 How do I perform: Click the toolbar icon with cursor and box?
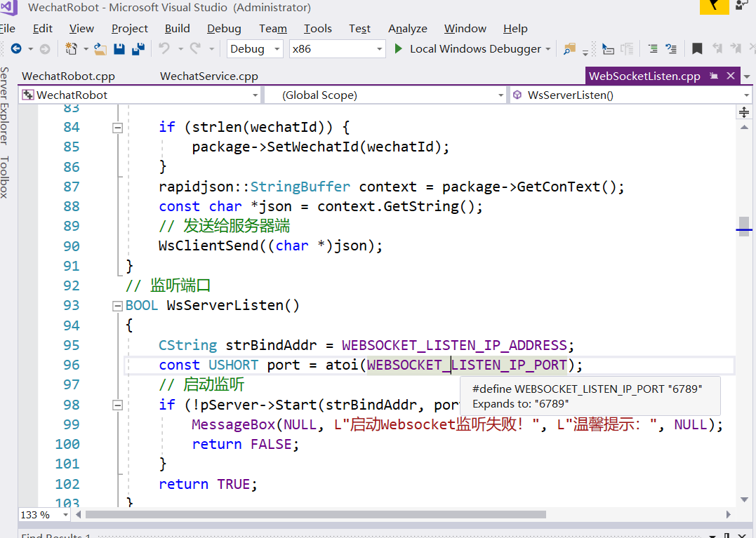pos(608,48)
